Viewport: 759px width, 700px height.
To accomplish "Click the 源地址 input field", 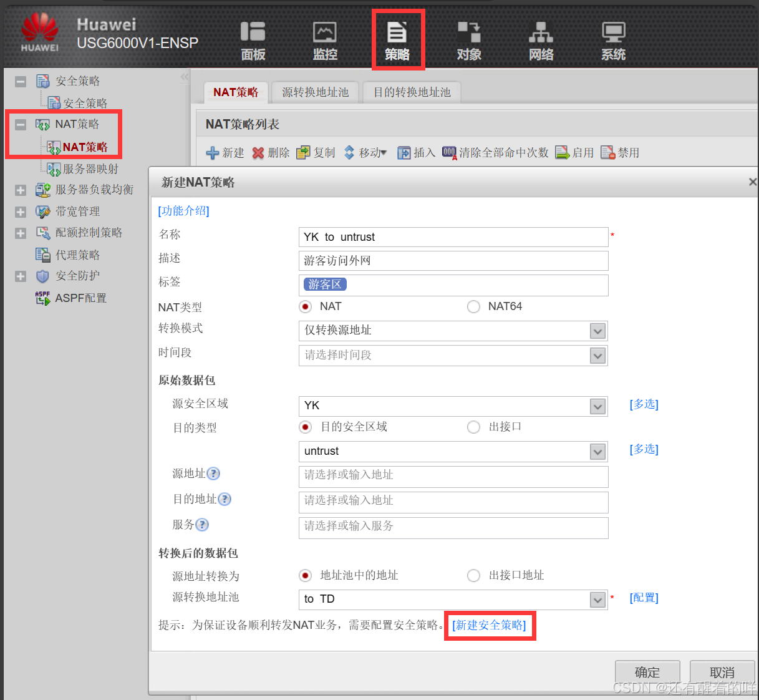I will [453, 477].
